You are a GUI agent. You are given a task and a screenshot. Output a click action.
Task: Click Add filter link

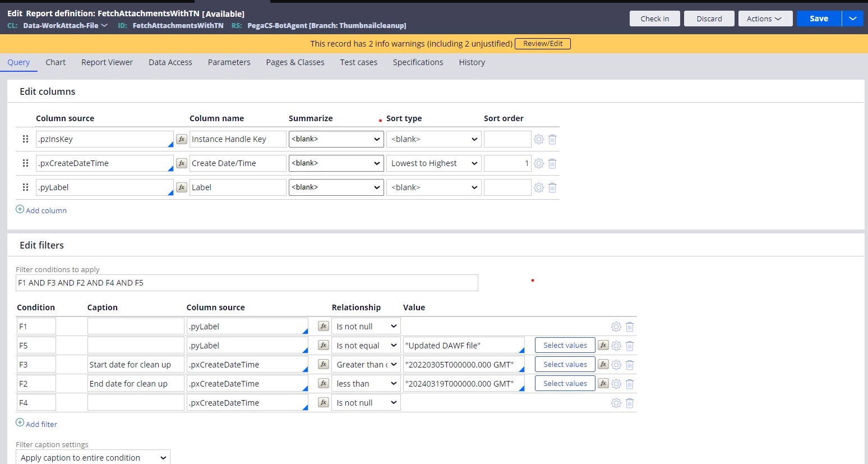pos(36,424)
